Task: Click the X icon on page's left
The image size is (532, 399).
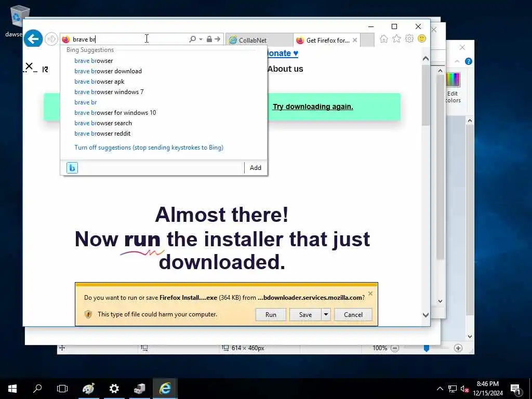Action: tap(29, 66)
